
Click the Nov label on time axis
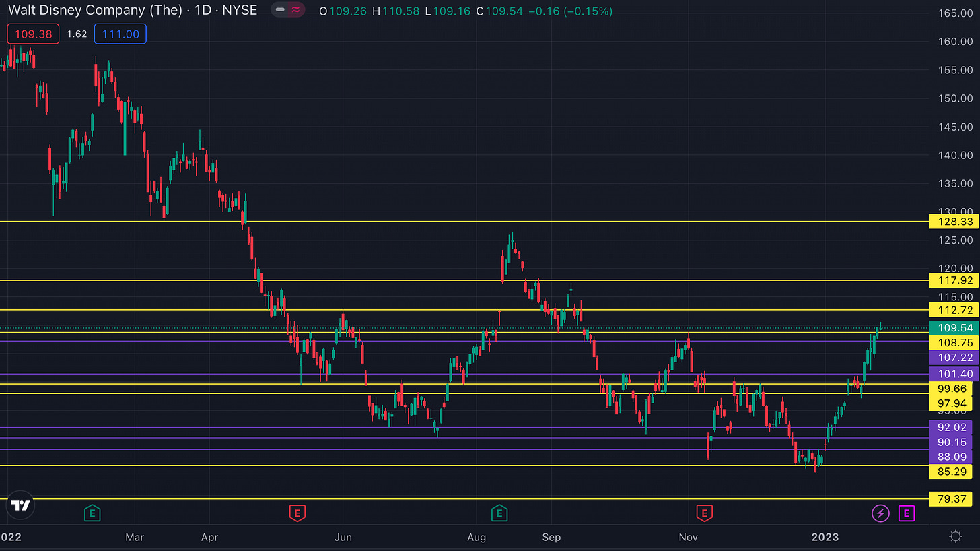pos(688,537)
